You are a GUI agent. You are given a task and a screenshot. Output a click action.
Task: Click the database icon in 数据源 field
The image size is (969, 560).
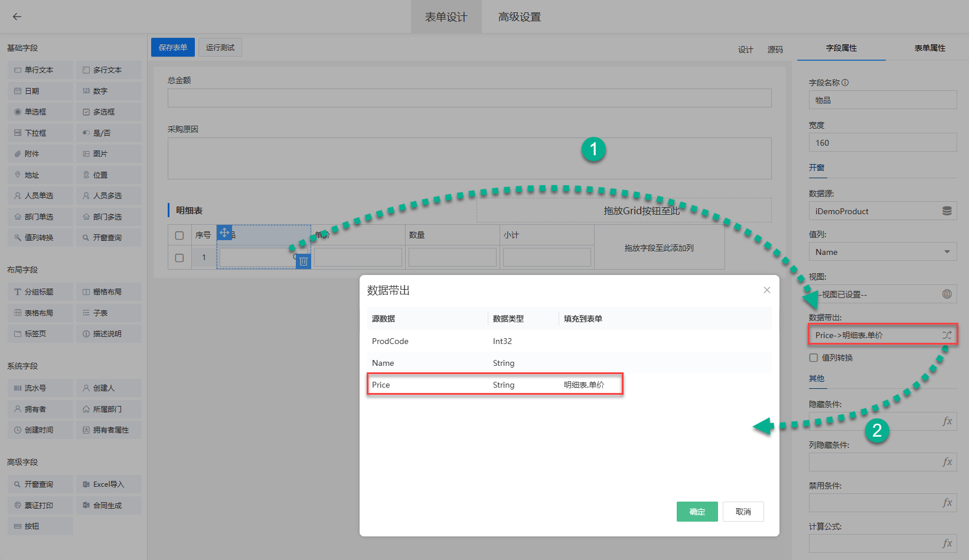click(x=947, y=211)
